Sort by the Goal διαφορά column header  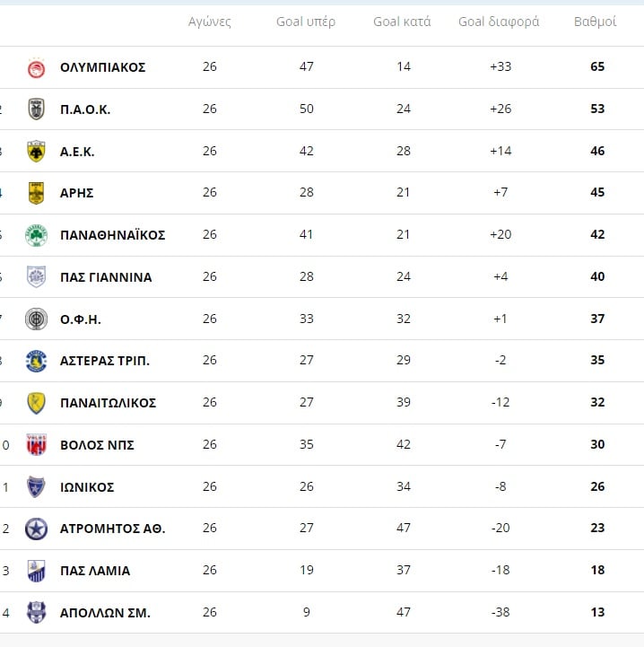coord(499,22)
